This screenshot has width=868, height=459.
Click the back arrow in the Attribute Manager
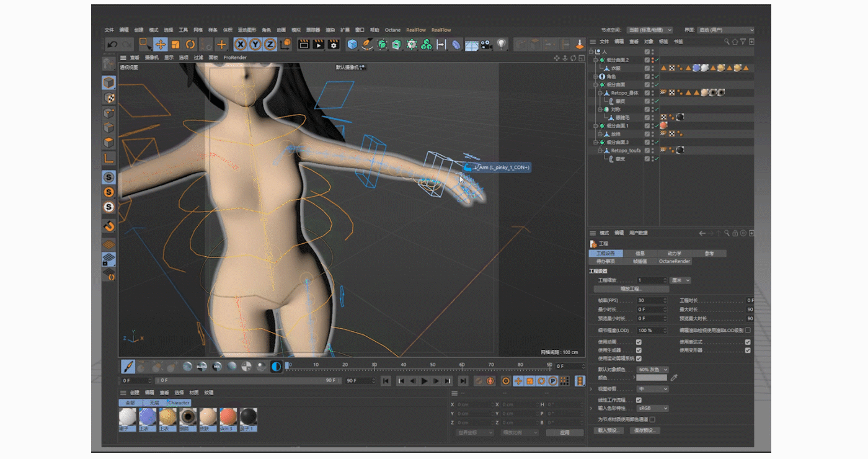pos(702,233)
